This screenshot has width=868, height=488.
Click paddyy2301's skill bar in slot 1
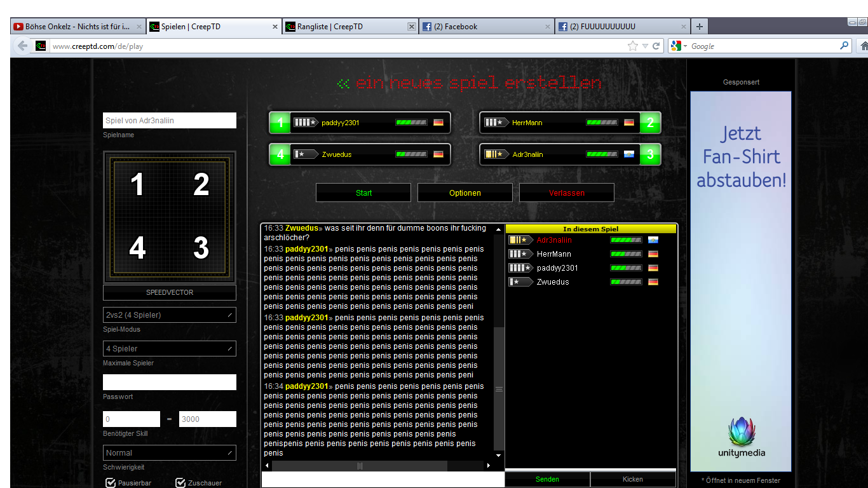point(411,123)
